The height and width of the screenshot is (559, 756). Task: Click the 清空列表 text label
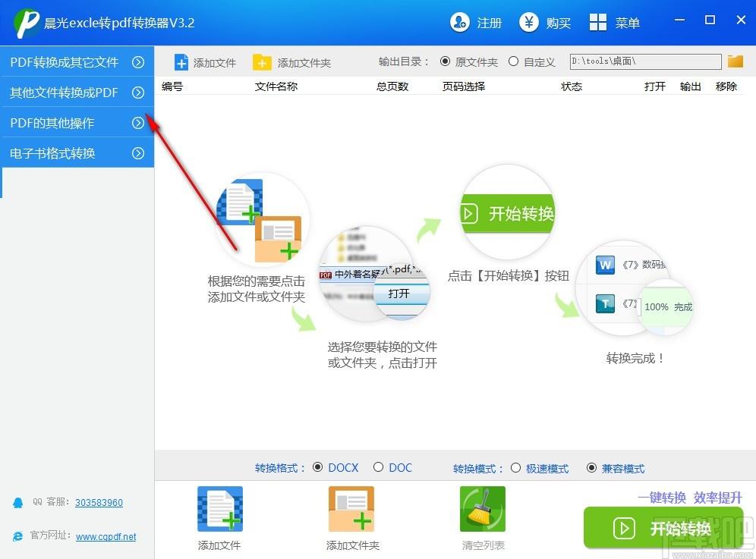[483, 545]
